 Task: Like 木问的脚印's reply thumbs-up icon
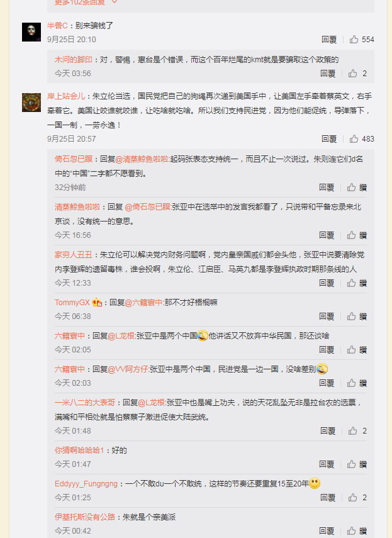tap(352, 74)
